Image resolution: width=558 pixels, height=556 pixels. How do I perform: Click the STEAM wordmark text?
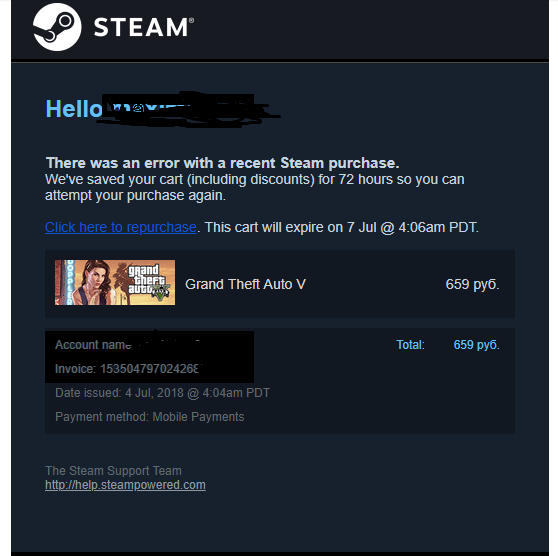pos(144,27)
